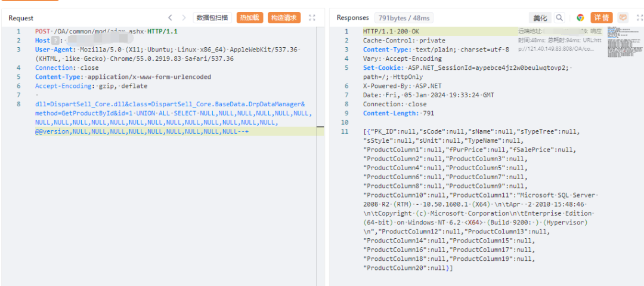Click Accept-Encoding: gzip, deflate line

click(x=91, y=86)
